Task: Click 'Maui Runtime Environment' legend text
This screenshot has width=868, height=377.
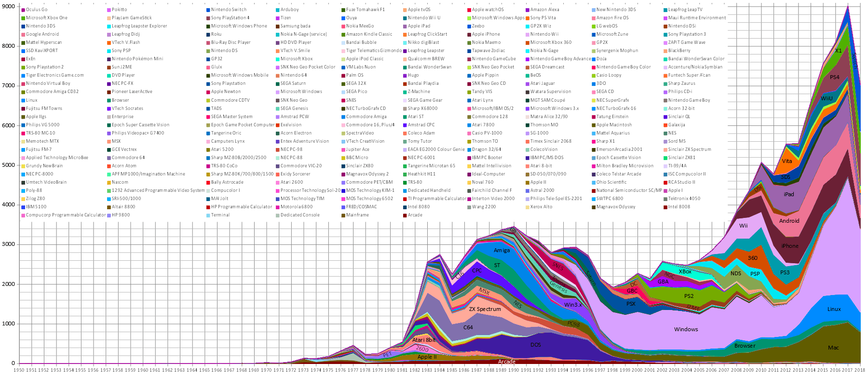Action: click(697, 18)
